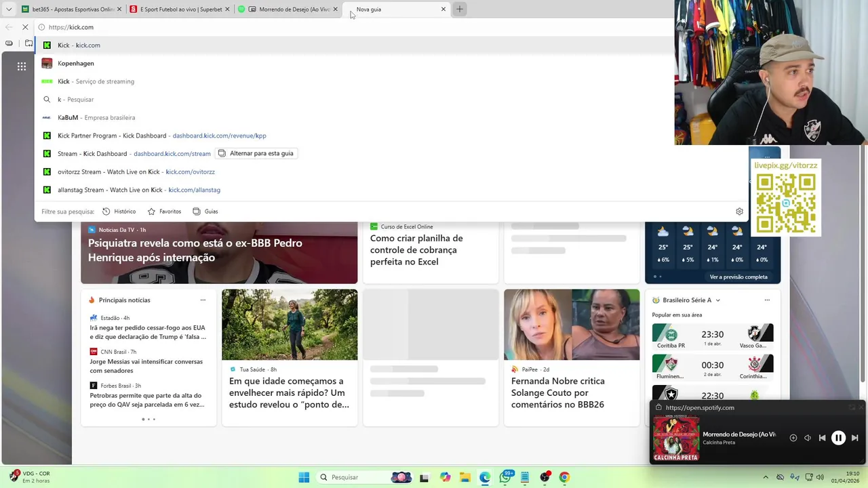Open the Fluminense vs Corinthians match
The height and width of the screenshot is (488, 868).
[x=713, y=367]
